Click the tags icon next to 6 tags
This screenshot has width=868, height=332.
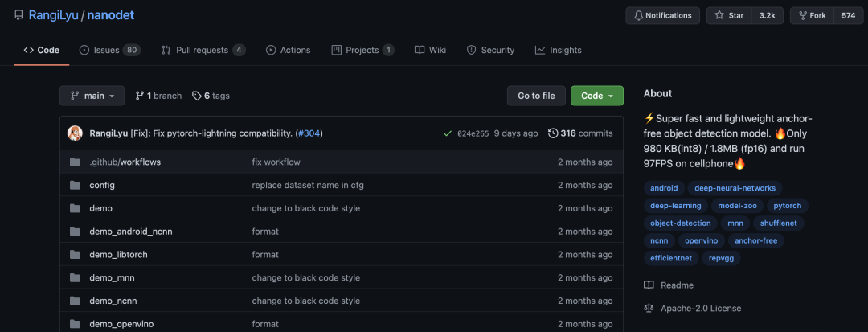197,96
